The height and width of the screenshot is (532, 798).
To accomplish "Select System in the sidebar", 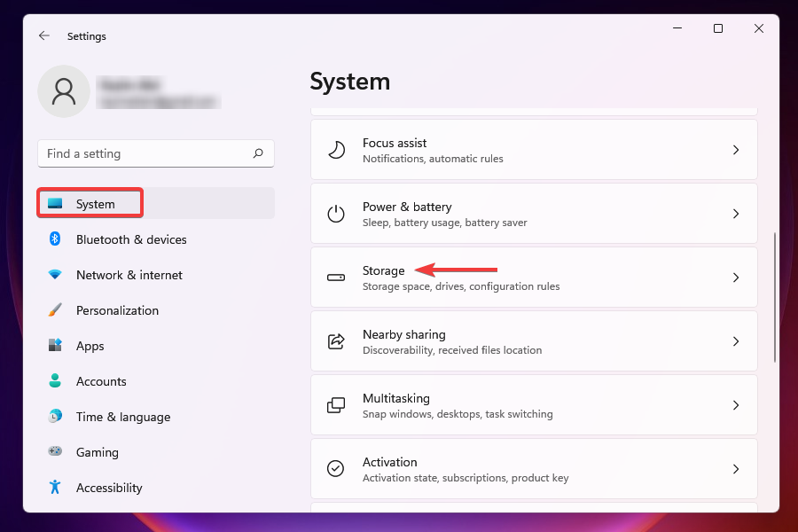I will (156, 203).
